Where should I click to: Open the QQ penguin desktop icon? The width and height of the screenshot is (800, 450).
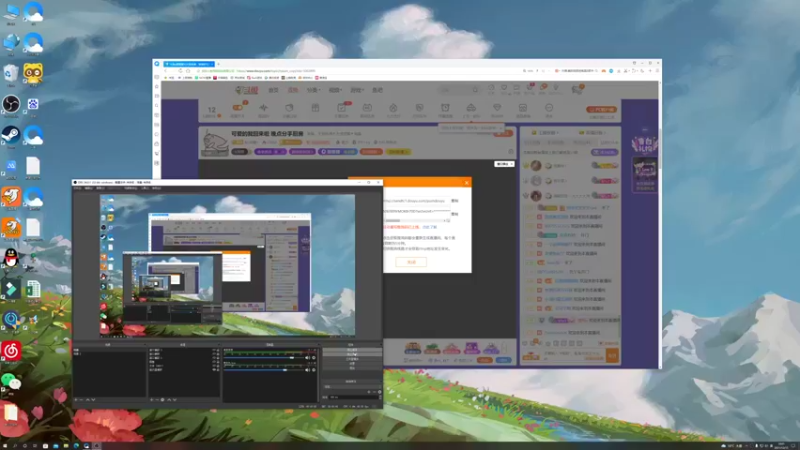pos(11,258)
